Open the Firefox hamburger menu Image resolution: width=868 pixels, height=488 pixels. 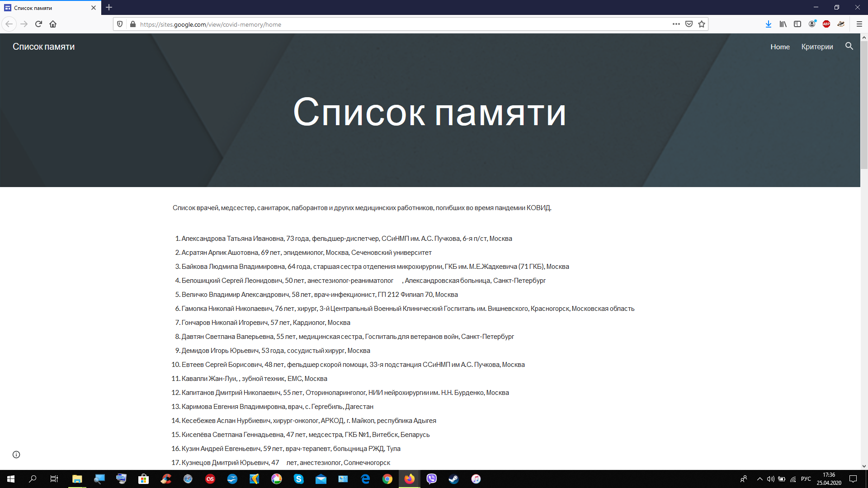coord(859,24)
